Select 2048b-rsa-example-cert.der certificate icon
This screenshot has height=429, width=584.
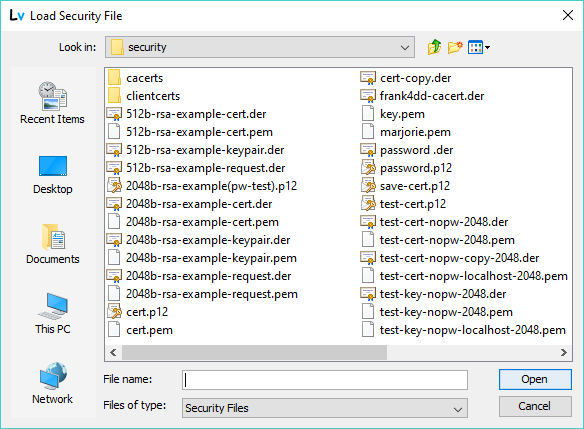point(114,204)
